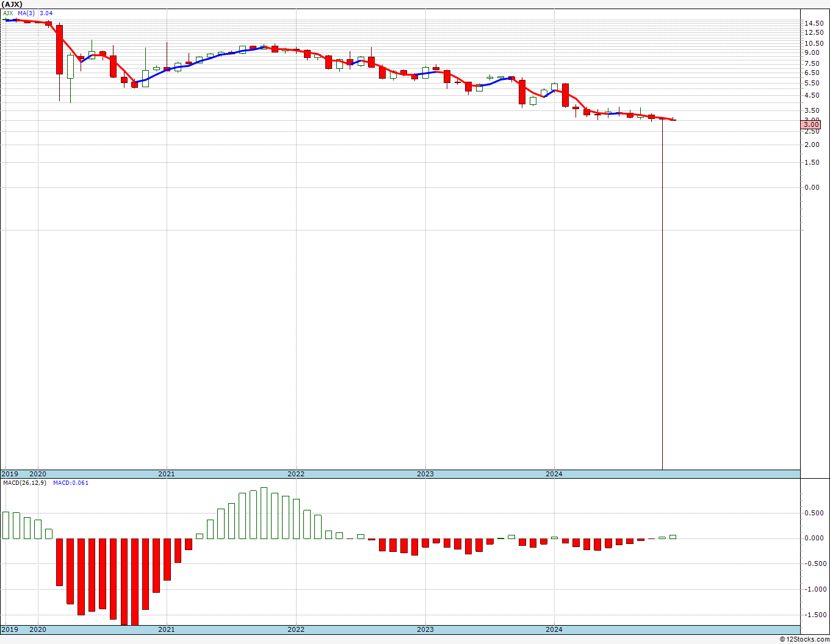The height and width of the screenshot is (644, 830).
Task: Select 2020 on the price chart time axis
Action: pos(38,474)
